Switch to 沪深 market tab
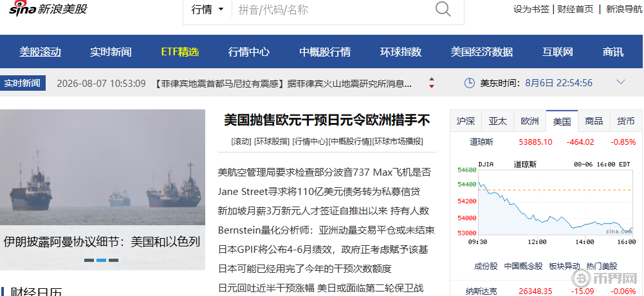 pyautogui.click(x=466, y=121)
